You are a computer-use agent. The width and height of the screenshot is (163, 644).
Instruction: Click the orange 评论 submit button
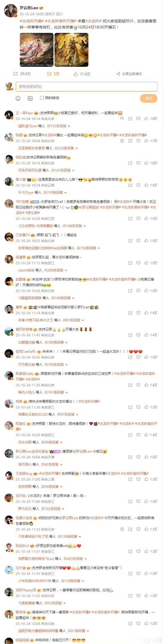pyautogui.click(x=148, y=98)
